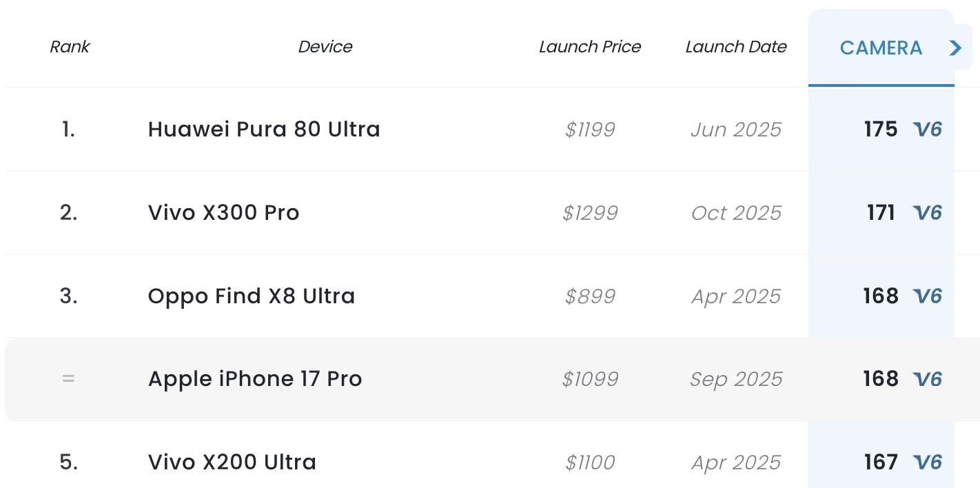Open the Vivo X200 Ultra device page
This screenshot has width=980, height=488.
tap(232, 462)
